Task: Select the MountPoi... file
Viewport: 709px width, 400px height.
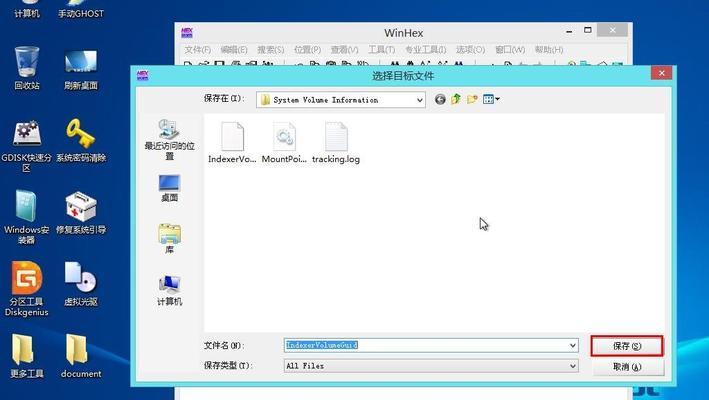Action: tap(284, 142)
